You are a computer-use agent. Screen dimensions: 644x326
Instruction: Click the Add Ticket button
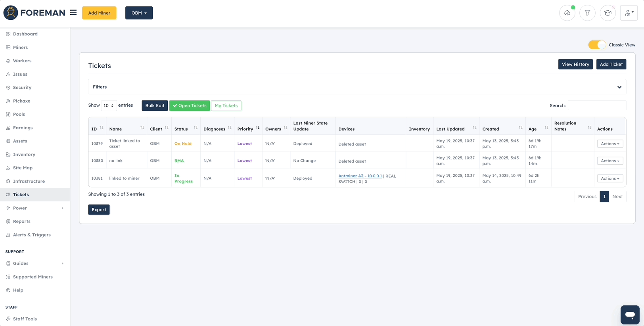(611, 64)
